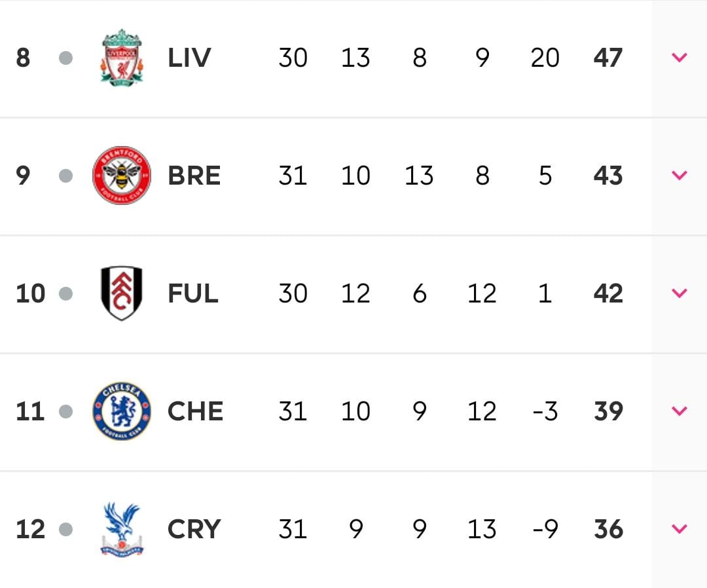Screen dimensions: 707x588
Task: Expand the Brentford row chevron
Action: tap(680, 175)
